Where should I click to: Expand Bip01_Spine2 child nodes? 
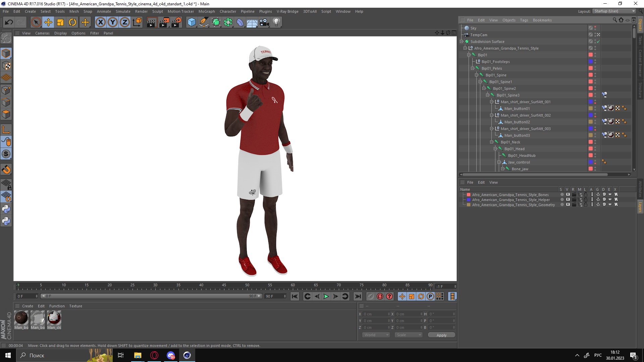483,88
